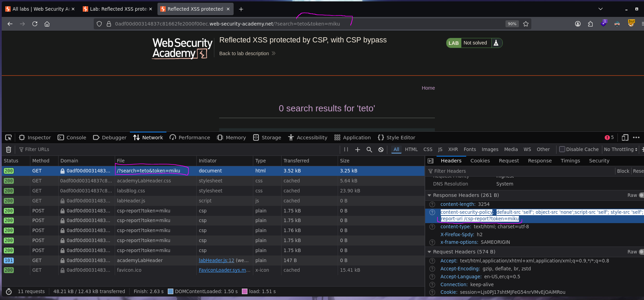This screenshot has height=300, width=644.
Task: Switch to the Inspector tab
Action: coord(35,138)
